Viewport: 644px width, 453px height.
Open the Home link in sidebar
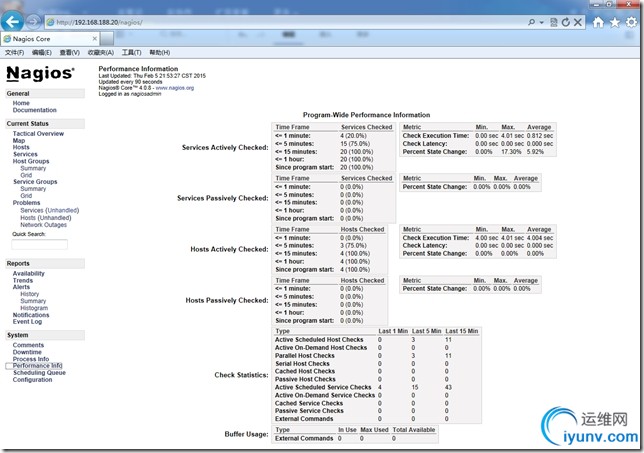(21, 103)
